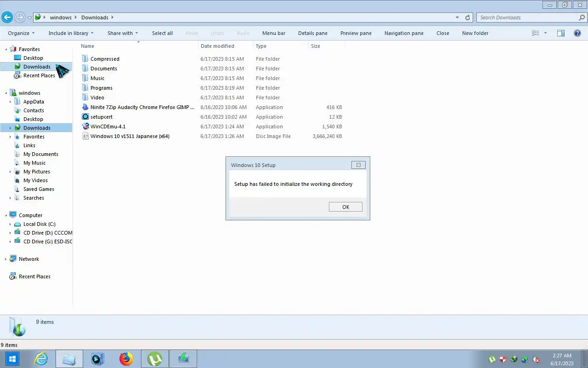The image size is (588, 368).
Task: Toggle the preview pane icon button
Action: click(560, 33)
